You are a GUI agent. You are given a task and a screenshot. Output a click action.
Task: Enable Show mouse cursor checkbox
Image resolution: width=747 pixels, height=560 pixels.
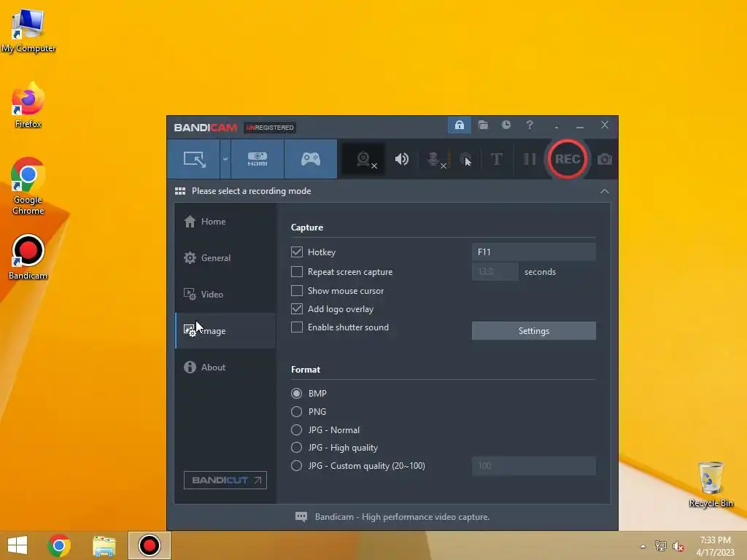coord(297,290)
